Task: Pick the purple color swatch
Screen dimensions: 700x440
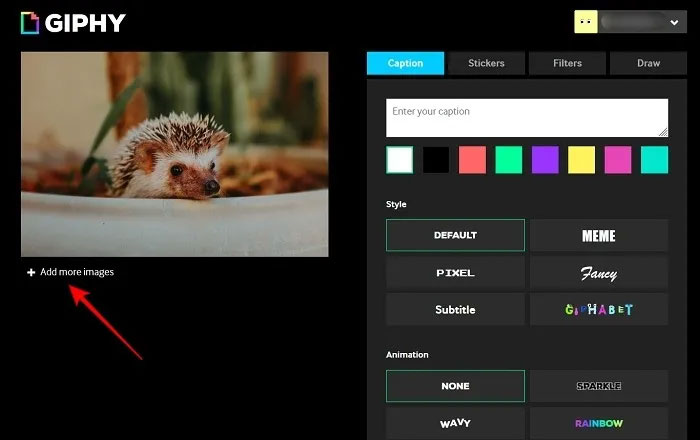Action: (545, 160)
